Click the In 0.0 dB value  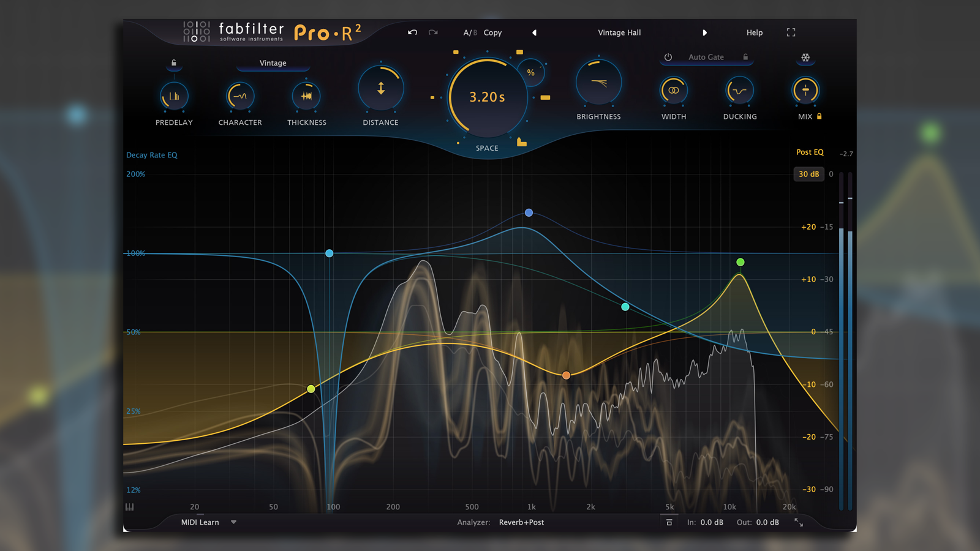(712, 522)
